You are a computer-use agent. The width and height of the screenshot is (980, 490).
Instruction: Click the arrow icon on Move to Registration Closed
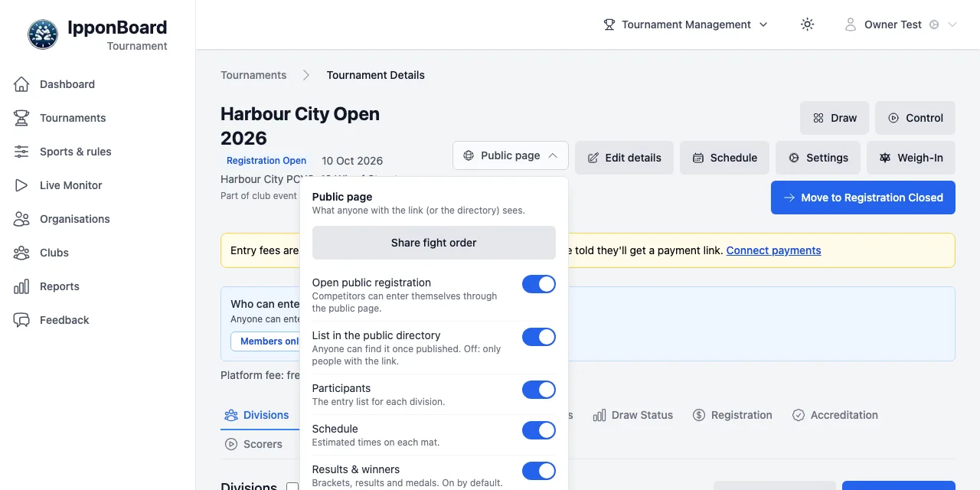pyautogui.click(x=789, y=198)
